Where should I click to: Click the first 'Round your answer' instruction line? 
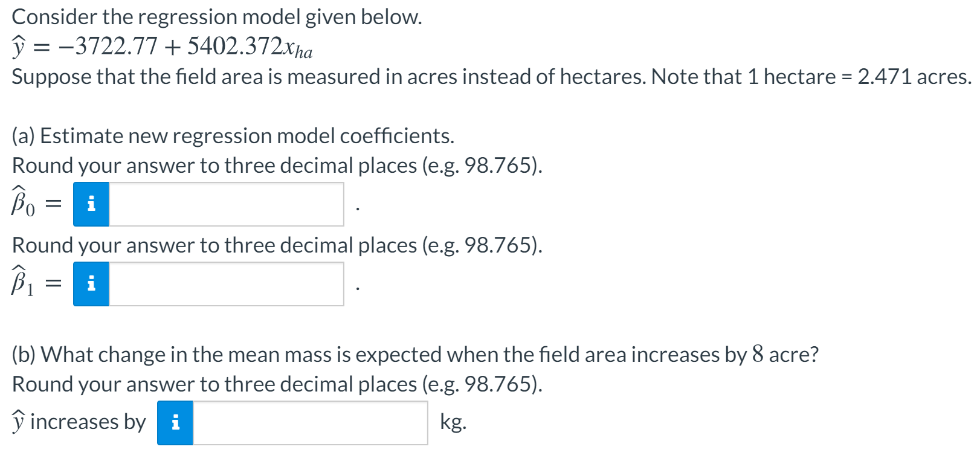(277, 166)
